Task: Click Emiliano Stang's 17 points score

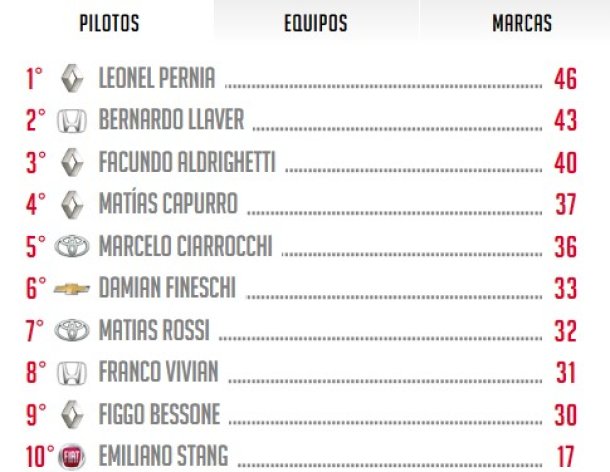Action: 566,456
